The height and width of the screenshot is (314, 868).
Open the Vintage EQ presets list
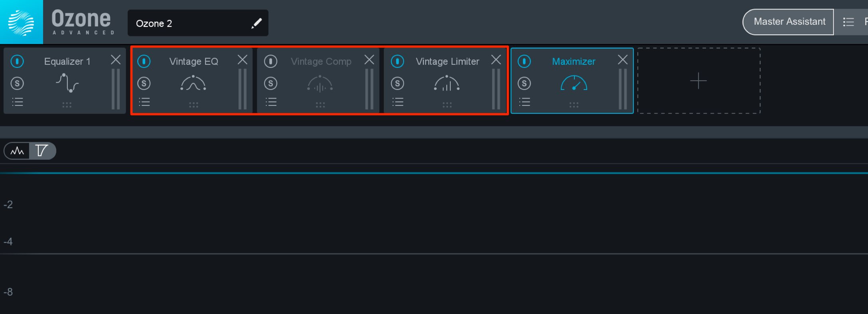(144, 102)
